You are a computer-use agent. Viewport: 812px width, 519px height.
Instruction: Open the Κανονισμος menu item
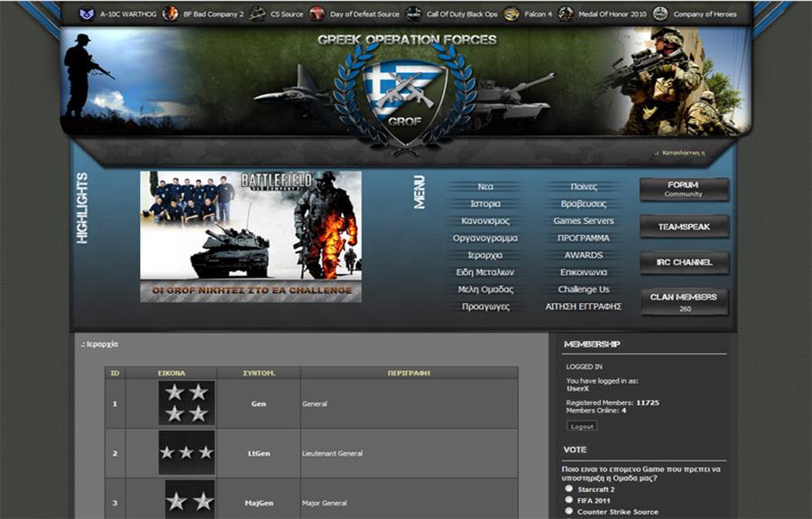(485, 220)
